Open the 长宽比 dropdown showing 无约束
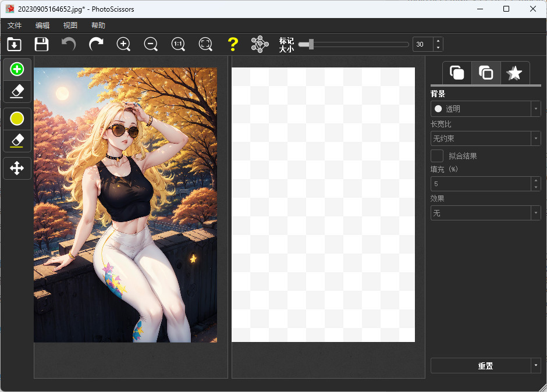Screen dimensions: 547x392 485,138
